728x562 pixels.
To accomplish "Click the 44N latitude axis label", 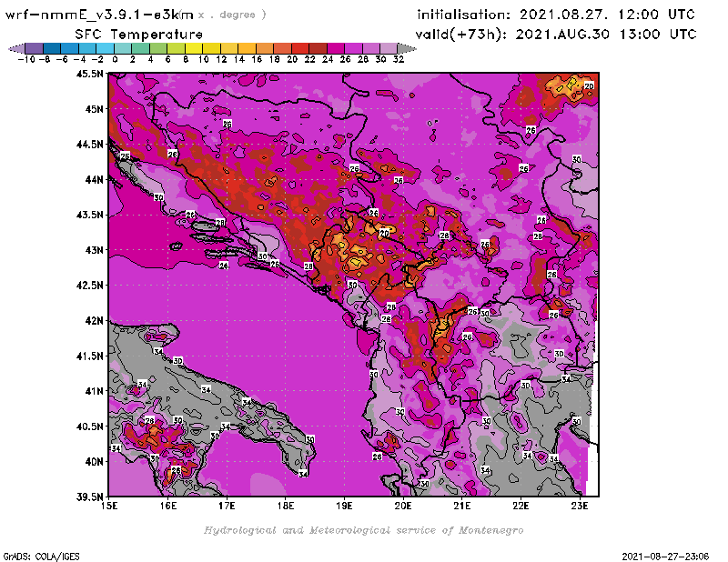I will (94, 179).
